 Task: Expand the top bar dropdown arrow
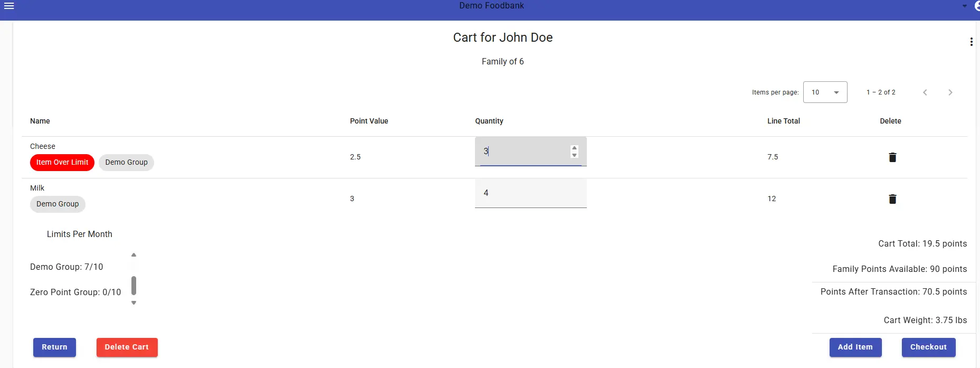pos(964,6)
